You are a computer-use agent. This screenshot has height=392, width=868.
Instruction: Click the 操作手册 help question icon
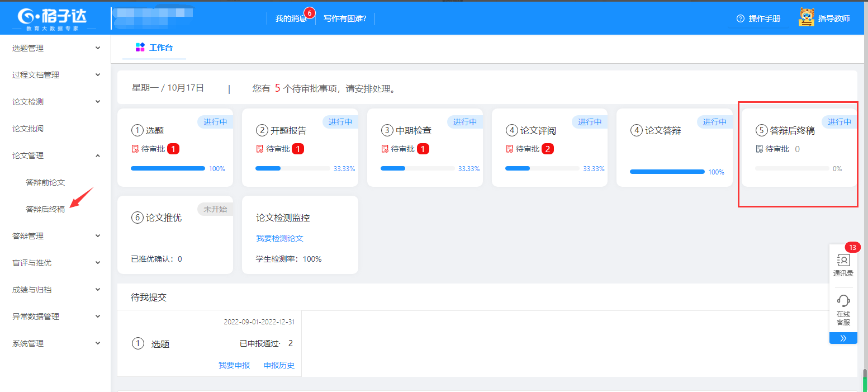(x=741, y=18)
